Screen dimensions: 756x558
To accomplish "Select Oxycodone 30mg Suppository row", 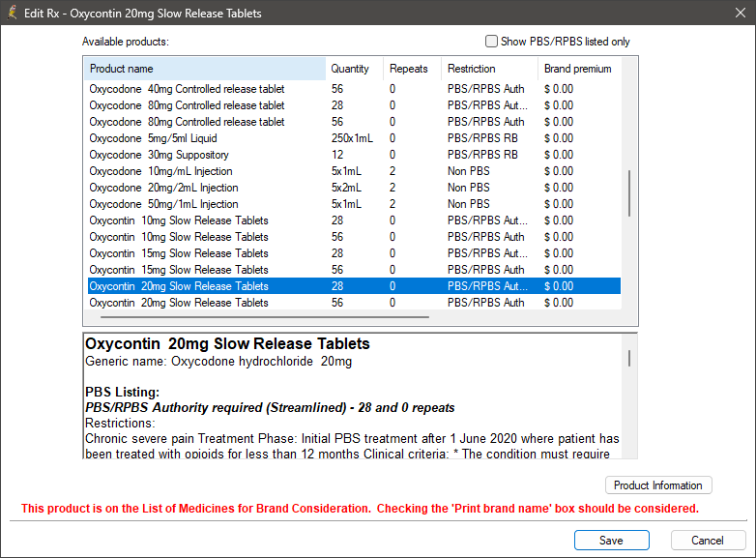I will [x=354, y=155].
